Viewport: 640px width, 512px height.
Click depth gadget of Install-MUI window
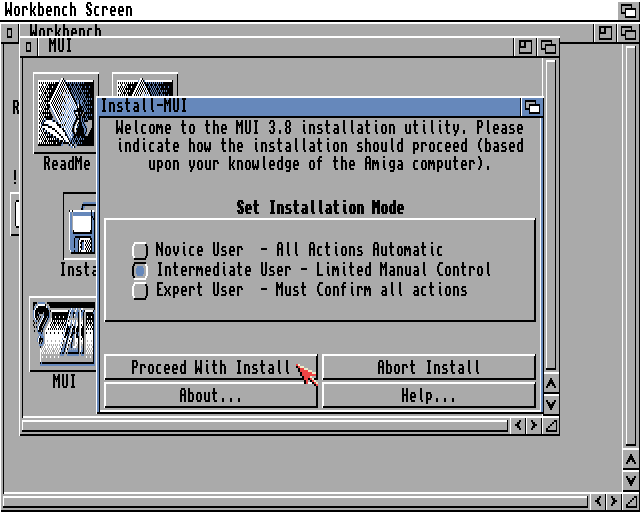point(532,107)
